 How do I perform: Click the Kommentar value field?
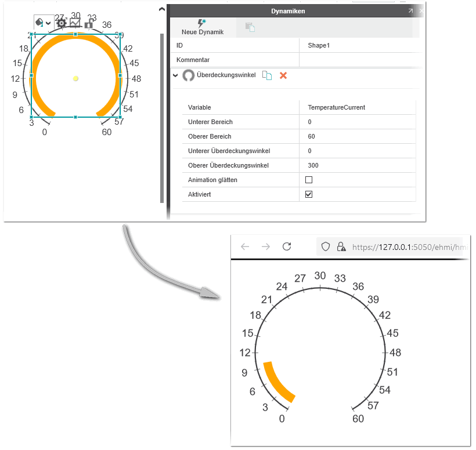point(360,60)
